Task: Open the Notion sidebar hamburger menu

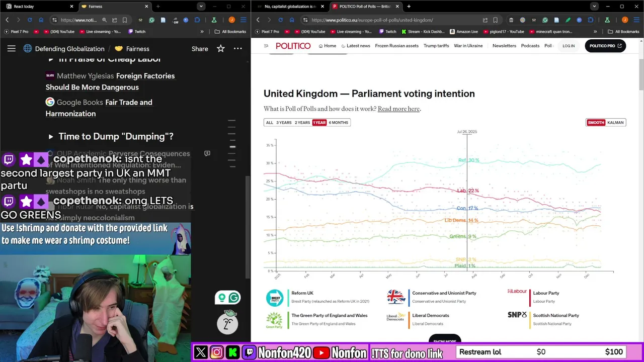Action: pos(12,49)
